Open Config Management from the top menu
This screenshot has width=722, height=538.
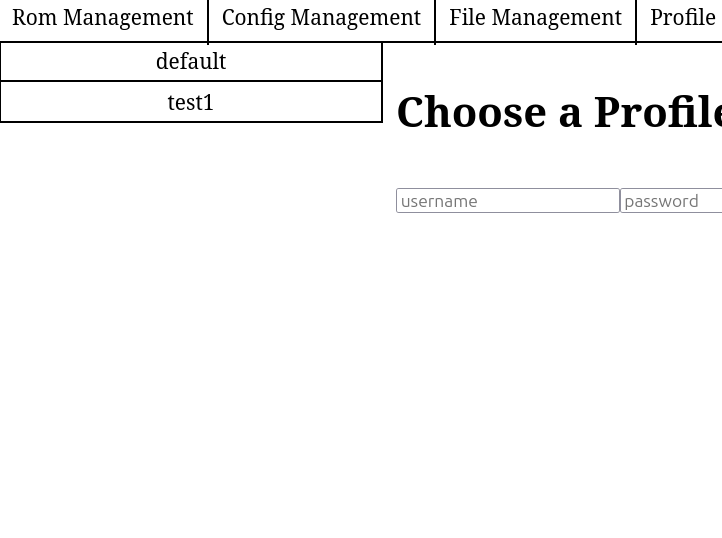[321, 19]
